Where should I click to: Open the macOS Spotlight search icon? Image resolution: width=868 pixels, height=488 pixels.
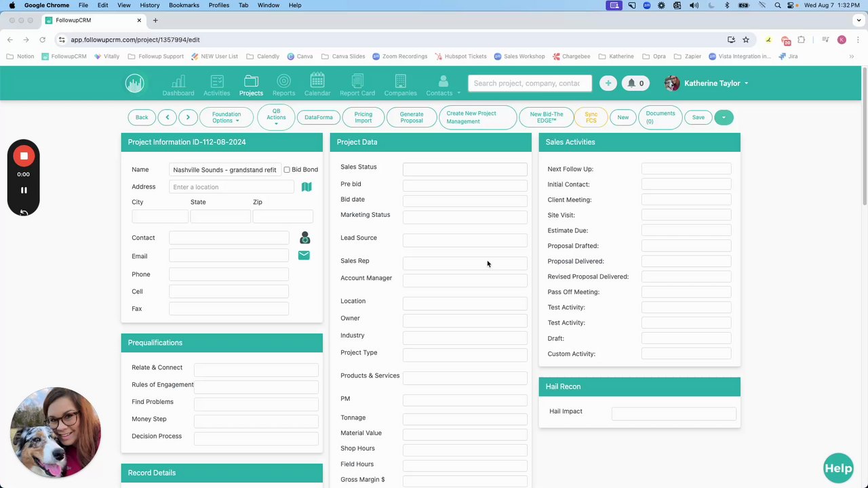778,5
